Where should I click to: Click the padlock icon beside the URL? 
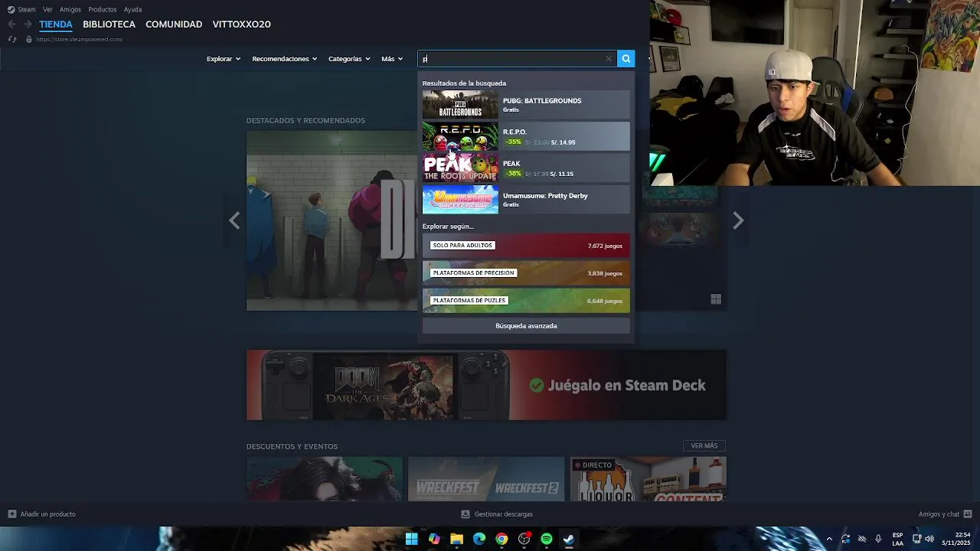pyautogui.click(x=29, y=39)
